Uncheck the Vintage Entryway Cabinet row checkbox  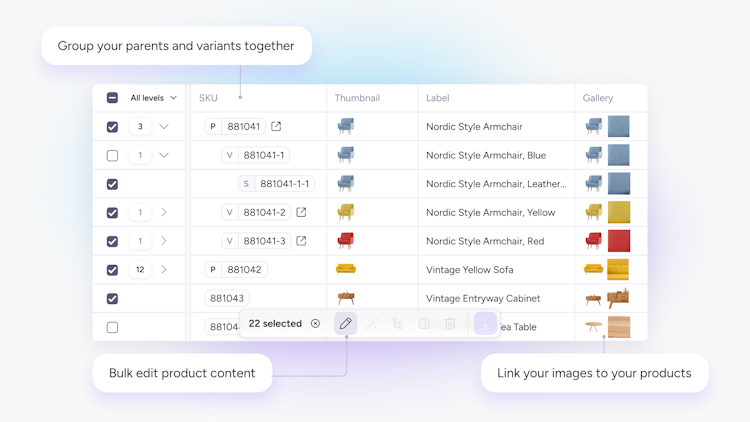[112, 299]
